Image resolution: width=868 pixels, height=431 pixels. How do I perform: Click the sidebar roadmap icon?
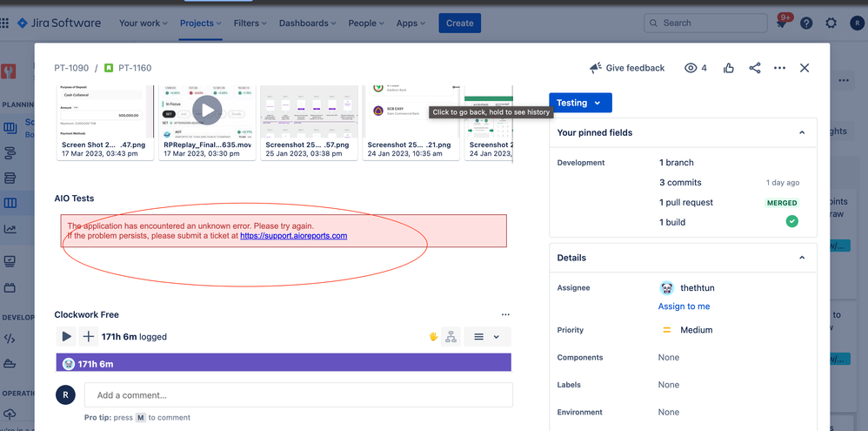tap(10, 153)
